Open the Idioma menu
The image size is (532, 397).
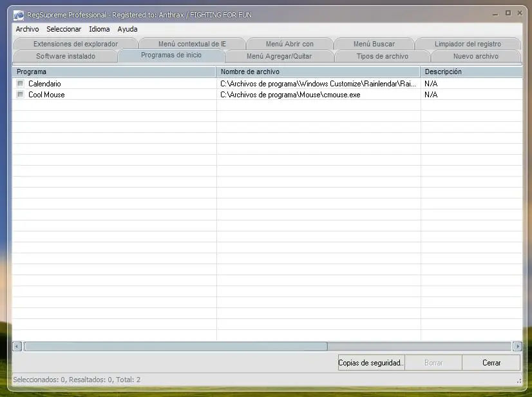(99, 29)
